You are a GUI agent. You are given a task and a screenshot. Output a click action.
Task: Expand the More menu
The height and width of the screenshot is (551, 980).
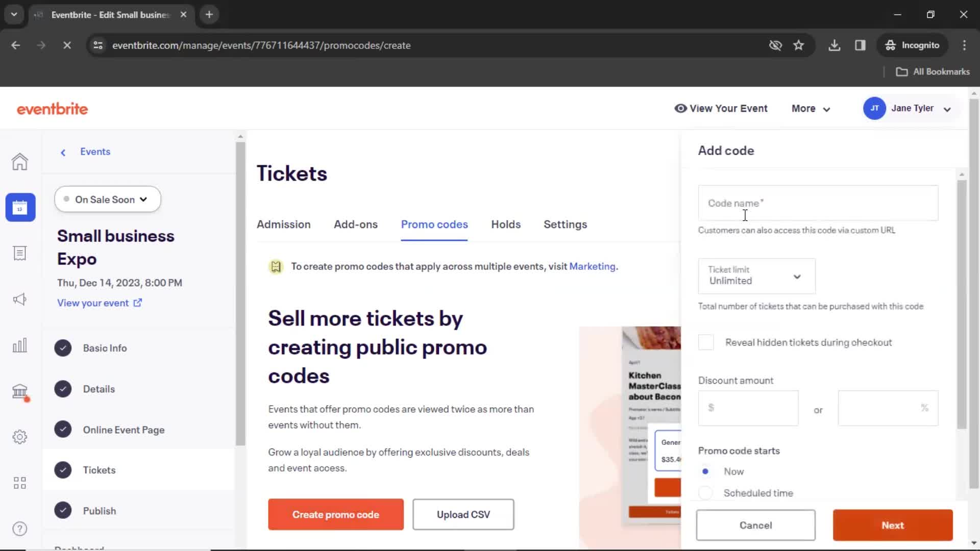tap(811, 109)
